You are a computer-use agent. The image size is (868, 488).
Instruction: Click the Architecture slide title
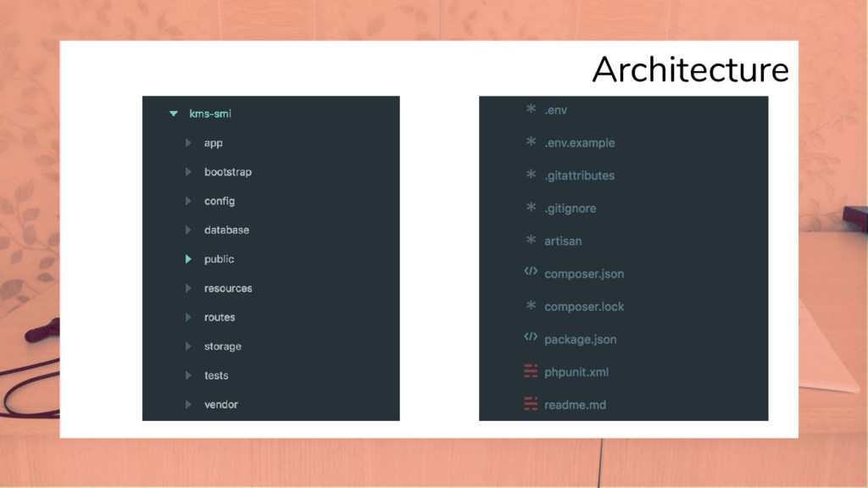(x=690, y=69)
